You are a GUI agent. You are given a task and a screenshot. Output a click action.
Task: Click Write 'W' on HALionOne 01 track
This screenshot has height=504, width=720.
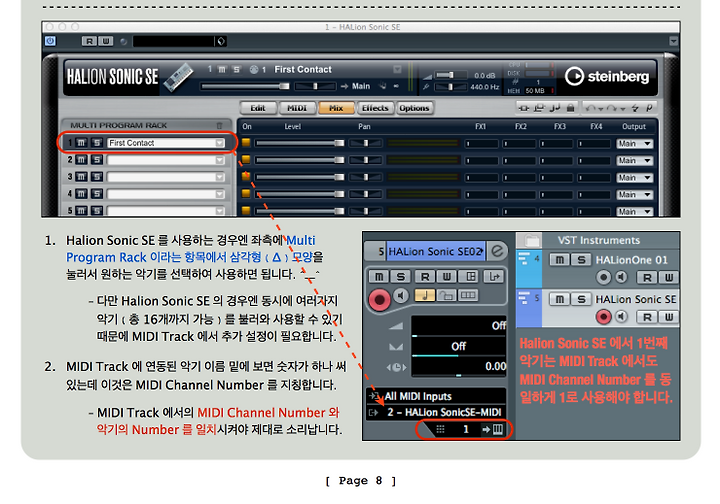669,277
